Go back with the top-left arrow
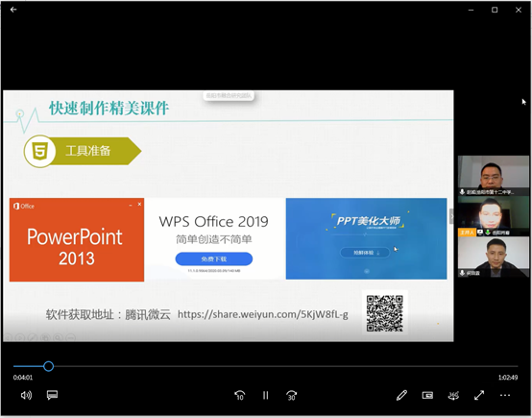Viewport: 532px width, 418px height. pyautogui.click(x=13, y=10)
